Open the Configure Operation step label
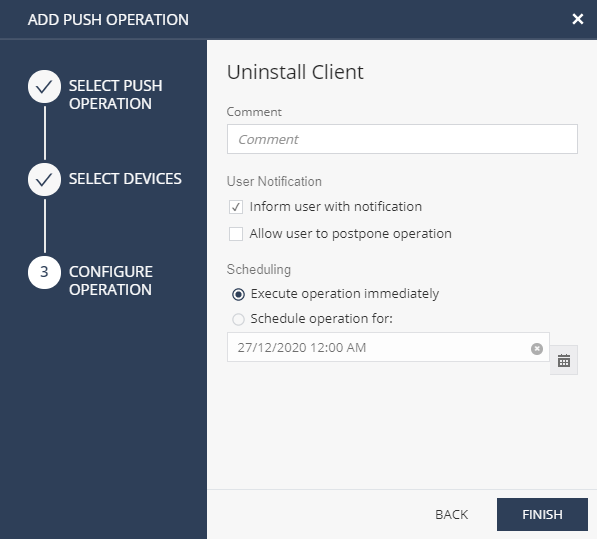The height and width of the screenshot is (539, 597). click(x=110, y=281)
